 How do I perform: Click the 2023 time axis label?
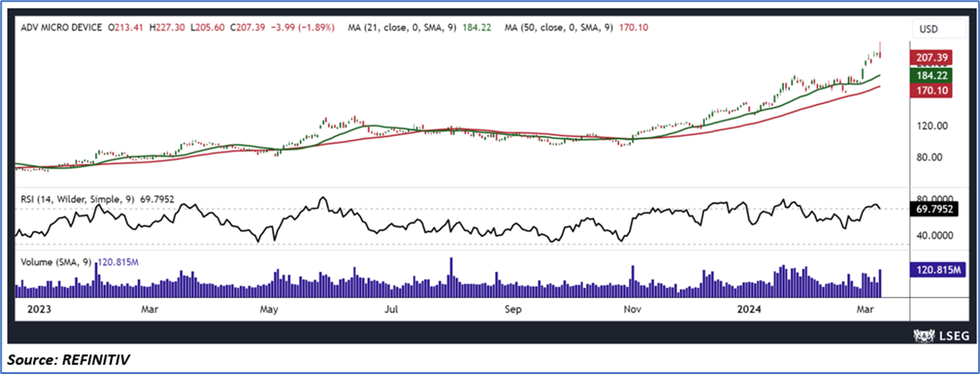click(39, 309)
